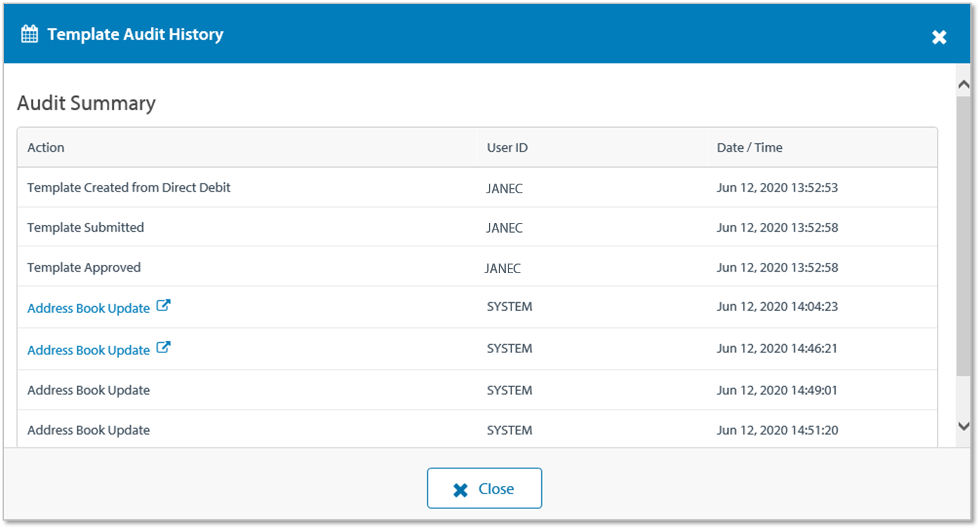This screenshot has width=980, height=529.
Task: Open Address Book Update link at 14:04:23
Action: click(88, 309)
